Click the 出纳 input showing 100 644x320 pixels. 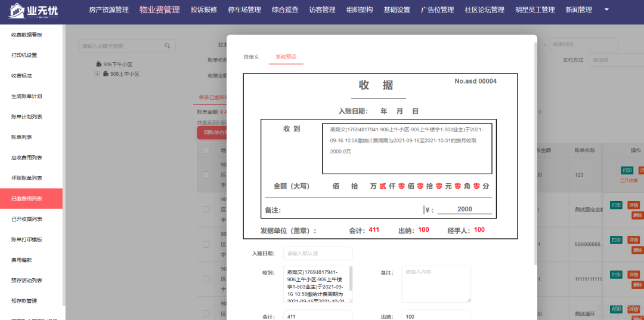[436, 316]
